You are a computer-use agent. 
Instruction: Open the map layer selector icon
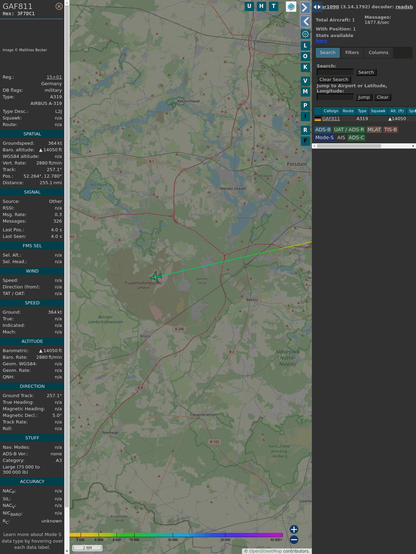tap(291, 6)
